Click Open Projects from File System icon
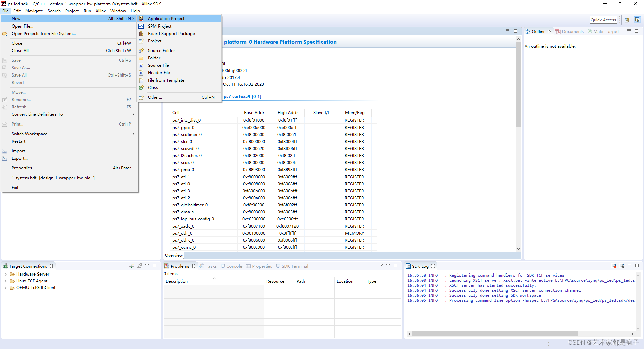644x349 pixels. coord(5,34)
